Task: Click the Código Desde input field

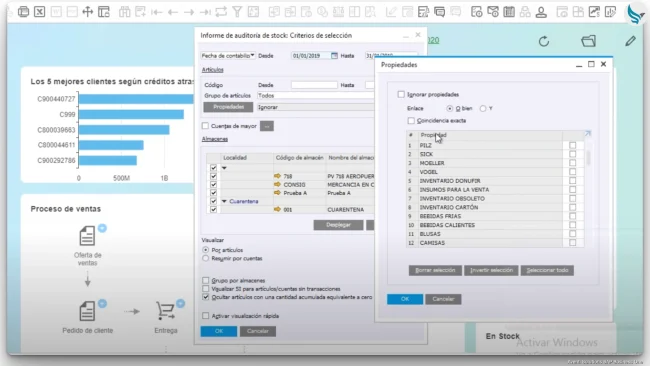Action: click(x=314, y=85)
